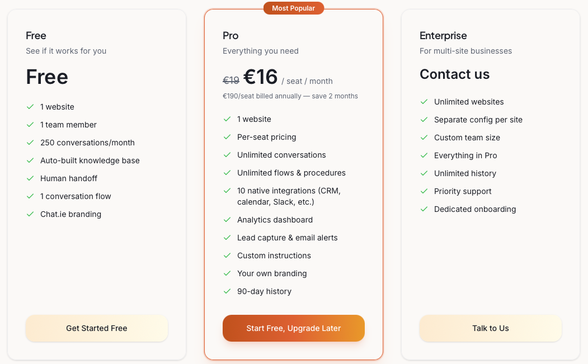Image resolution: width=588 pixels, height=364 pixels.
Task: Select the checkmark beside 'Analytics dashboard'
Action: click(x=227, y=220)
